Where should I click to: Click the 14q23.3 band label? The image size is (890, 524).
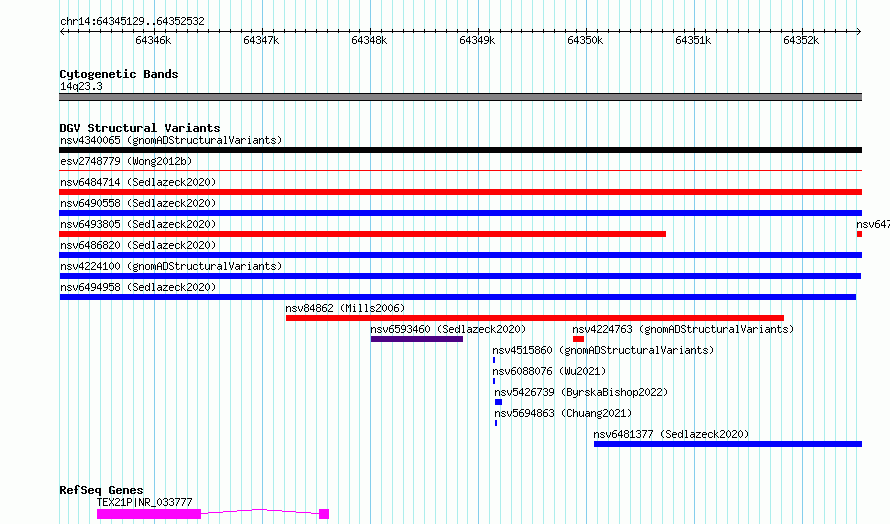(x=81, y=86)
